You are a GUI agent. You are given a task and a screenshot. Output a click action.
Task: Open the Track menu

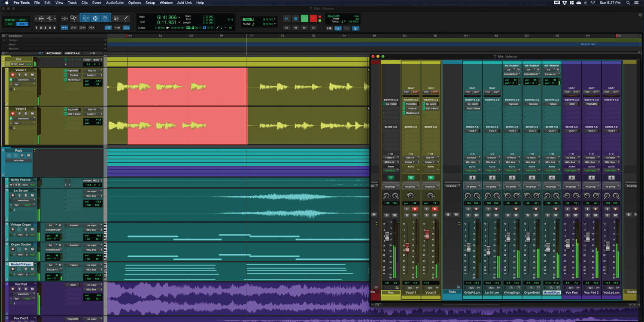pyautogui.click(x=72, y=3)
